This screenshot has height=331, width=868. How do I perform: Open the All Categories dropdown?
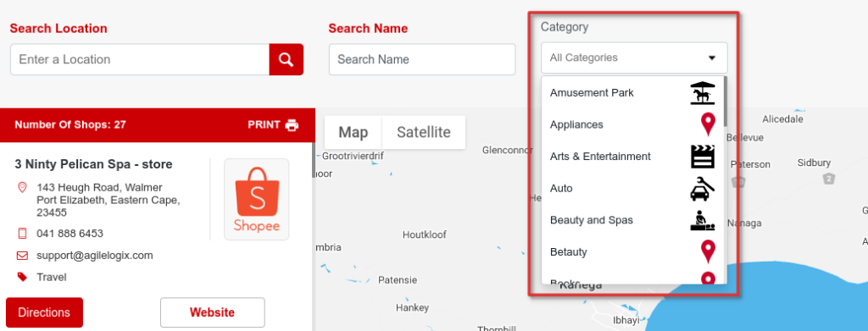(x=634, y=58)
